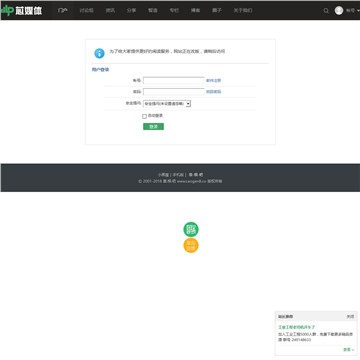The image size is (360, 360).
Task: Open the security question dropdown
Action: [167, 104]
